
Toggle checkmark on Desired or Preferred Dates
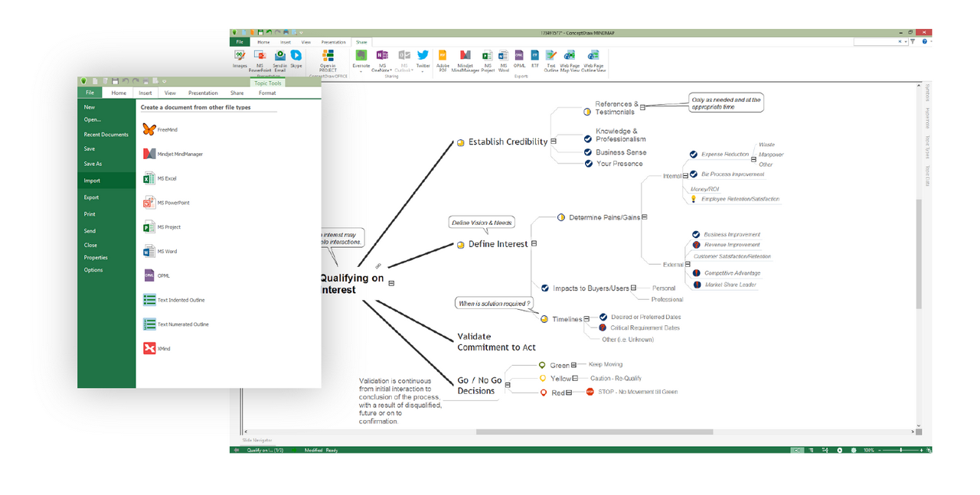pos(603,317)
